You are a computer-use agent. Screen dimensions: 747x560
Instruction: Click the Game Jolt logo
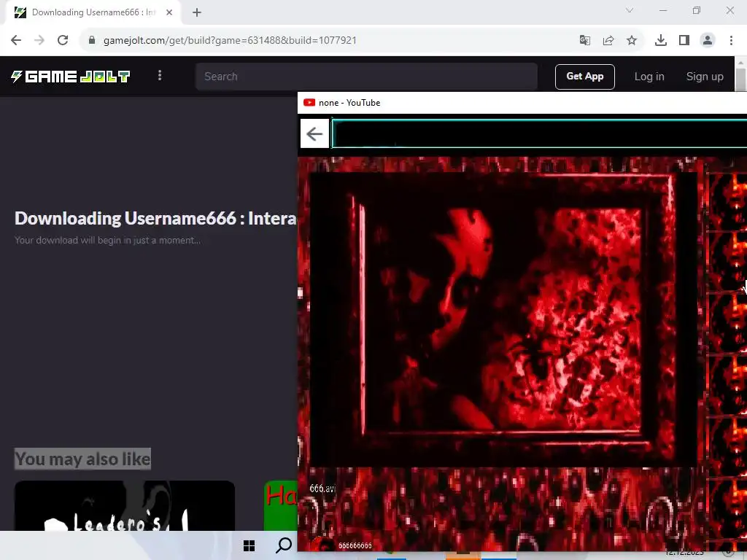coord(71,76)
